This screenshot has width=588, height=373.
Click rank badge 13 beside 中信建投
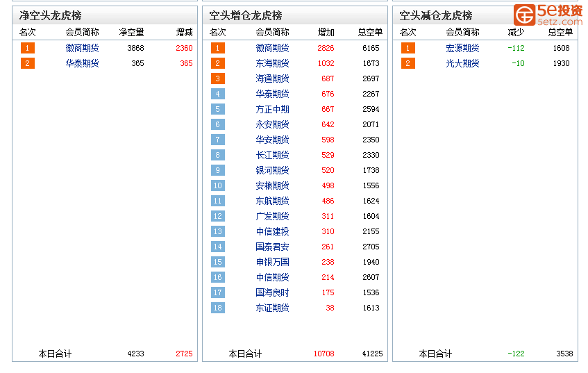pyautogui.click(x=217, y=231)
